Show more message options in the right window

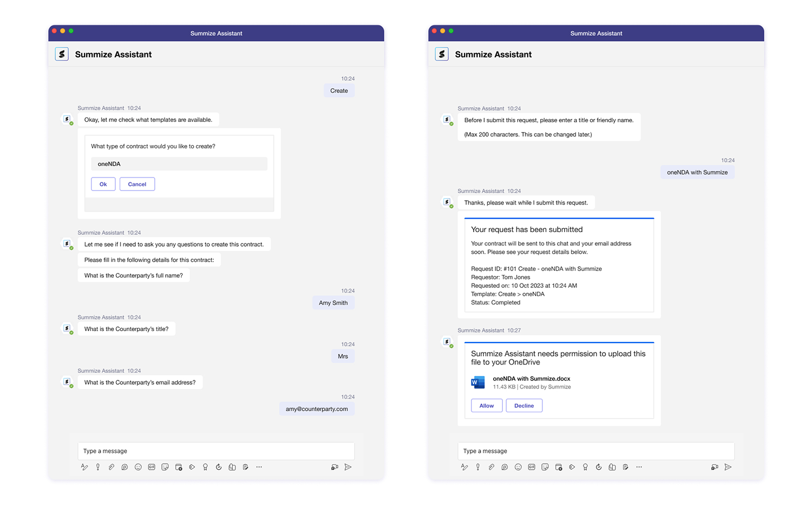click(x=639, y=467)
